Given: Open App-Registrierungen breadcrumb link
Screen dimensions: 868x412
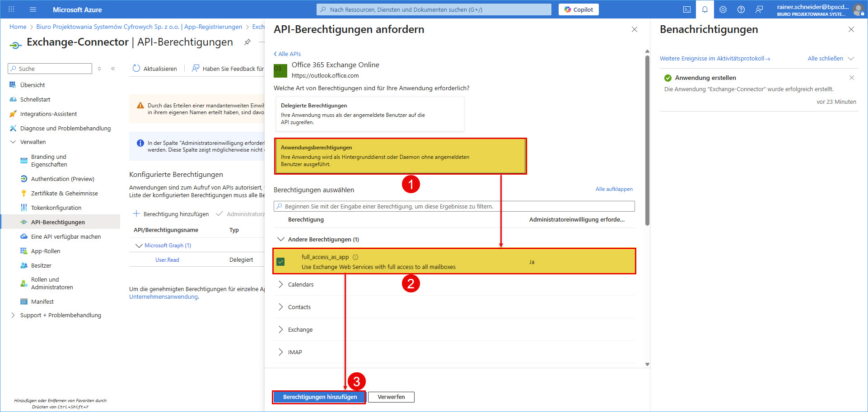Looking at the screenshot, I should click(x=213, y=27).
